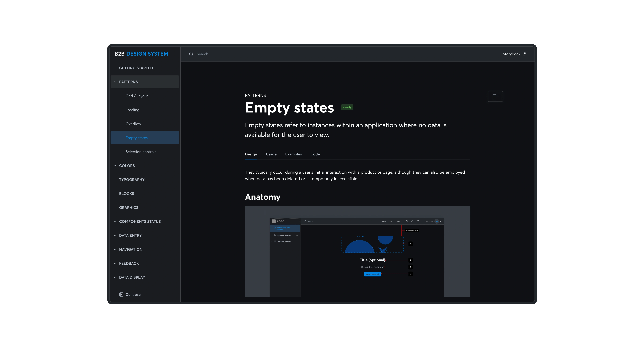The image size is (644, 349).
Task: Click the Anatomy diagram image
Action: pyautogui.click(x=358, y=252)
